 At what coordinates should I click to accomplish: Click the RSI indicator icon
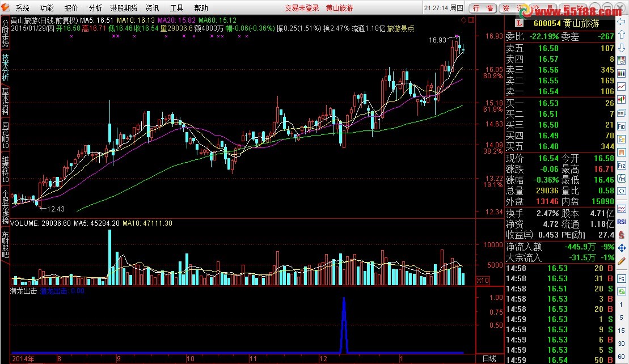point(622,222)
